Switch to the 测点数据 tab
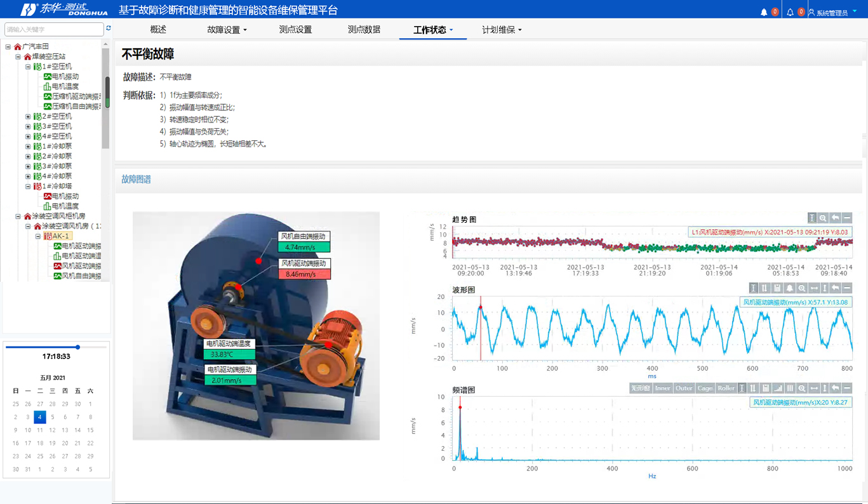The height and width of the screenshot is (504, 868). click(364, 30)
